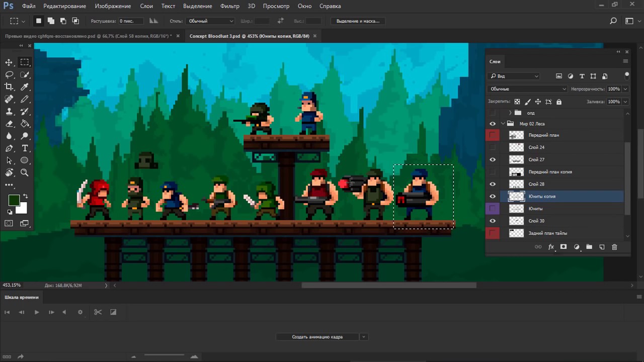The image size is (644, 362).
Task: Lock layer position
Action: pos(538,102)
